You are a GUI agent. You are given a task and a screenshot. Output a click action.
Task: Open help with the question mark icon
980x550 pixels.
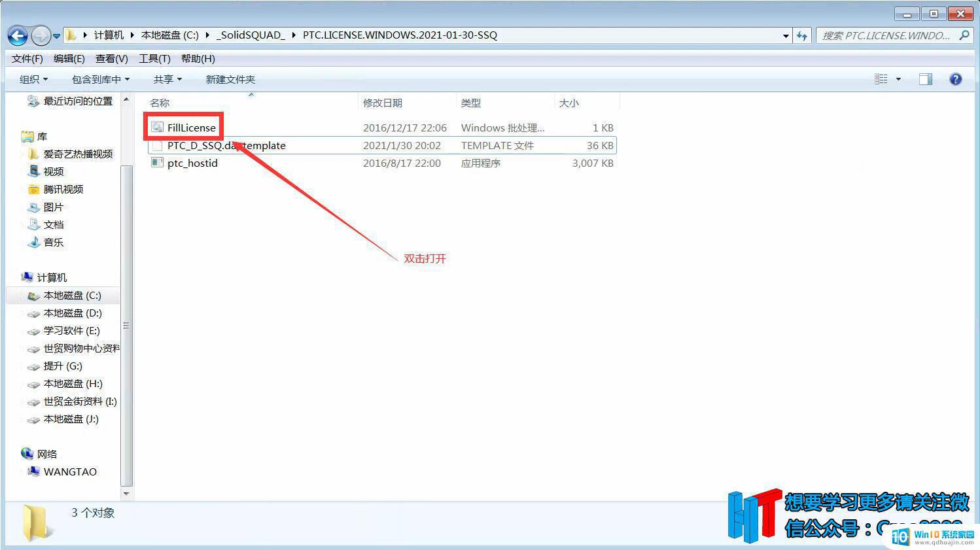tap(956, 79)
